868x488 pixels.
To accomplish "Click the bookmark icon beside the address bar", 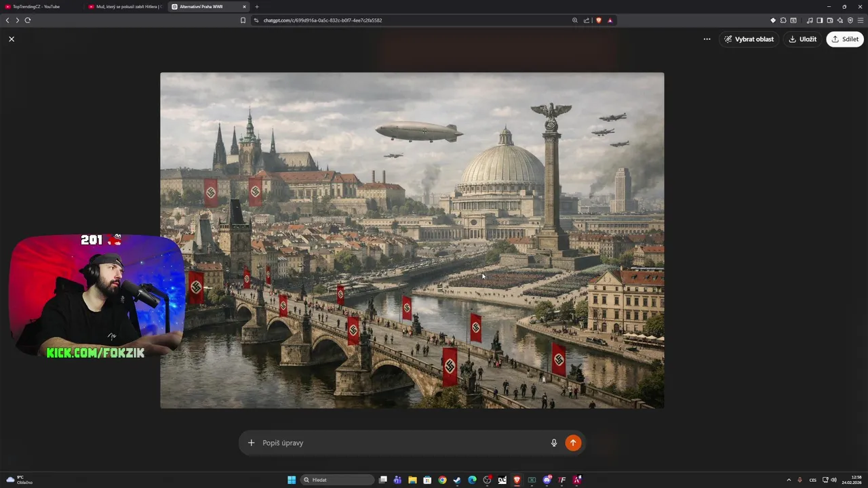I will pos(243,20).
